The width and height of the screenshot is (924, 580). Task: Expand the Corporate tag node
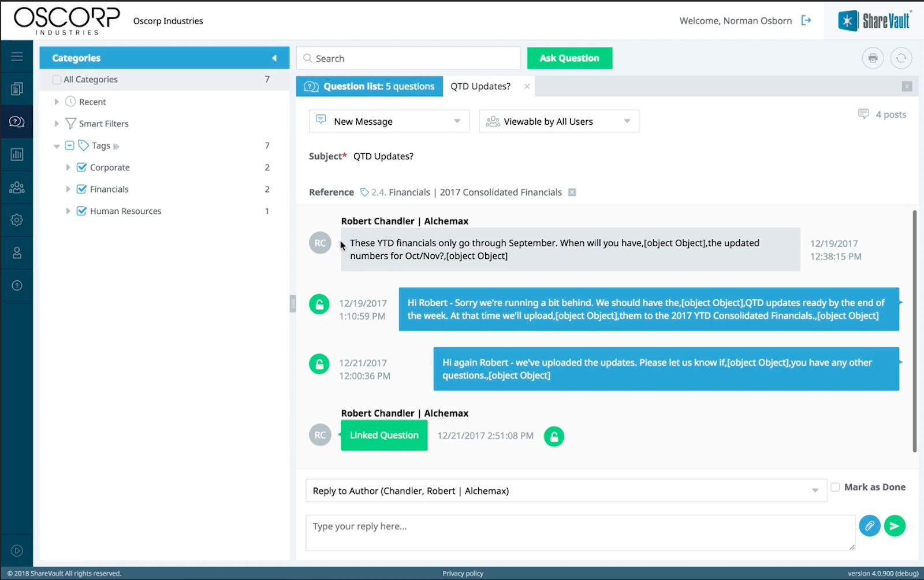coord(68,168)
